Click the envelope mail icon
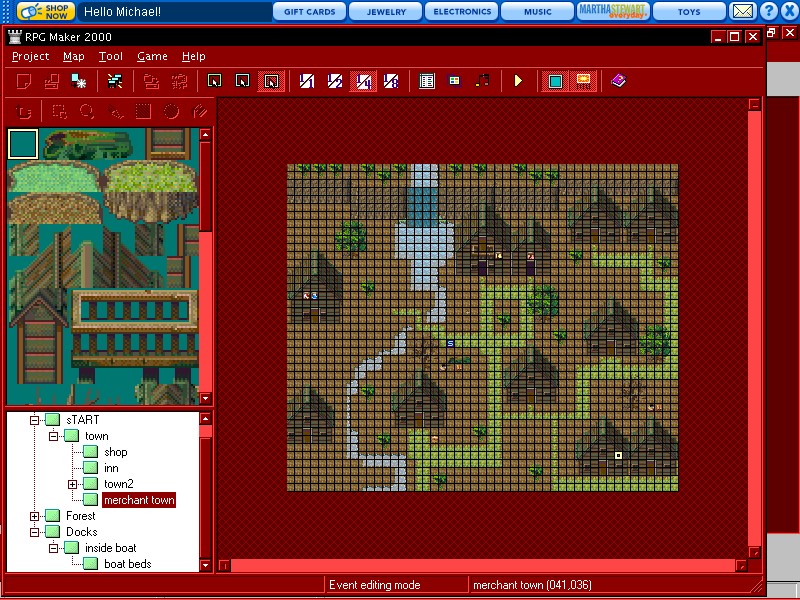The height and width of the screenshot is (600, 800). (x=742, y=11)
